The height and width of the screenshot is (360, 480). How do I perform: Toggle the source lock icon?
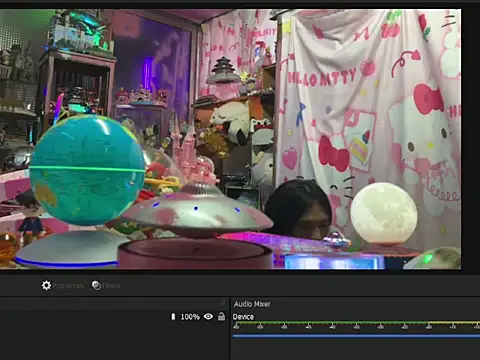(221, 316)
